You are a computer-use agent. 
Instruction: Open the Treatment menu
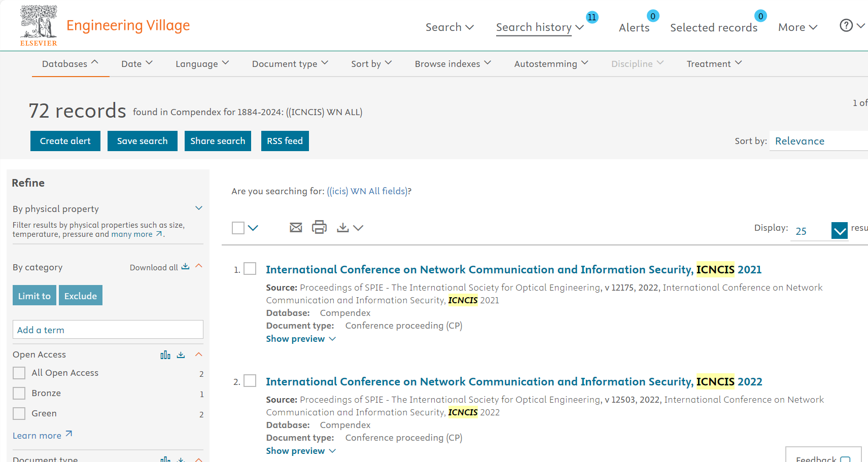[x=714, y=64]
